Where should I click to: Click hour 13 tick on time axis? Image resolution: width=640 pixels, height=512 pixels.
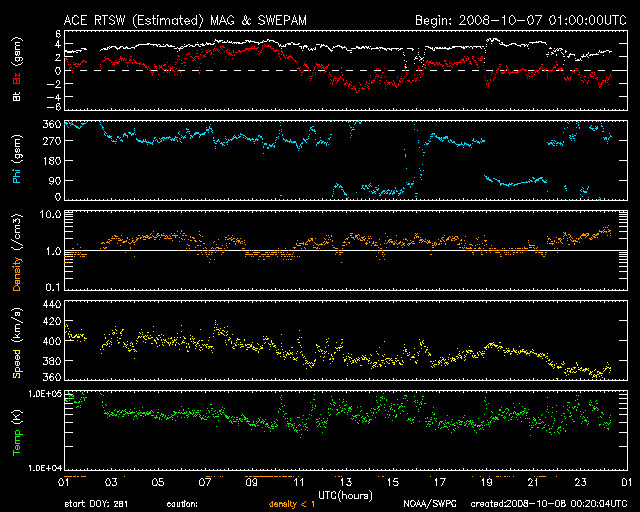pyautogui.click(x=345, y=483)
